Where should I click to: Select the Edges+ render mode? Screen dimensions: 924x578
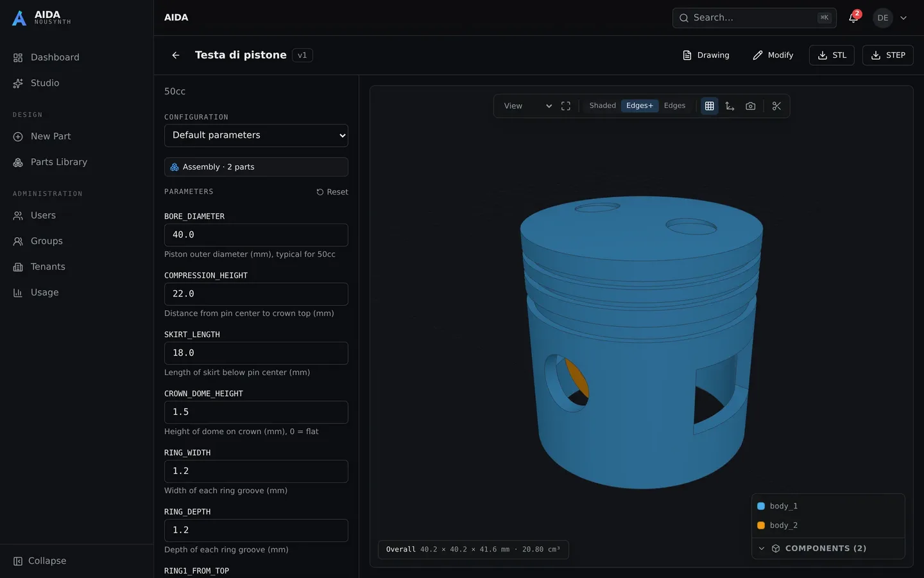tap(640, 106)
